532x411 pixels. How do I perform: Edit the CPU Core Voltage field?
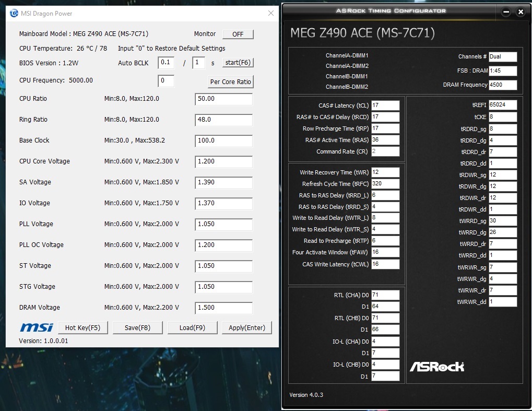(224, 162)
